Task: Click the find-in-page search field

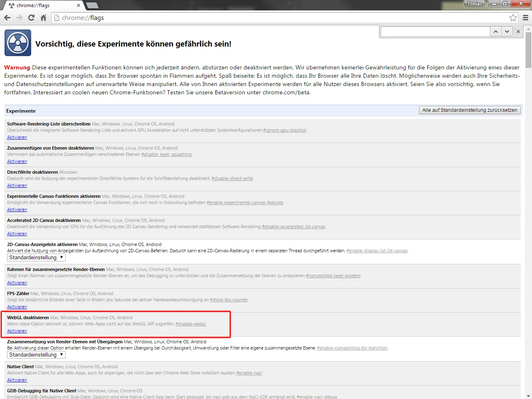Action: pos(435,32)
